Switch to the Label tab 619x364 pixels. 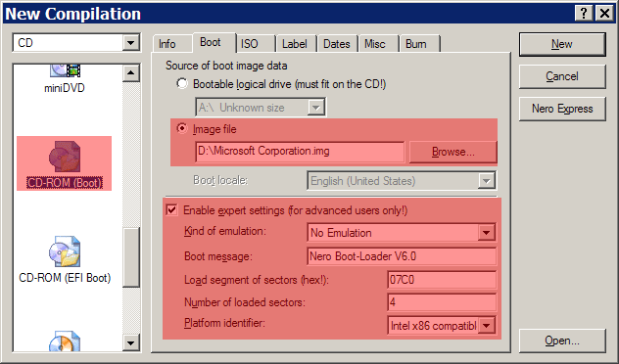point(296,44)
